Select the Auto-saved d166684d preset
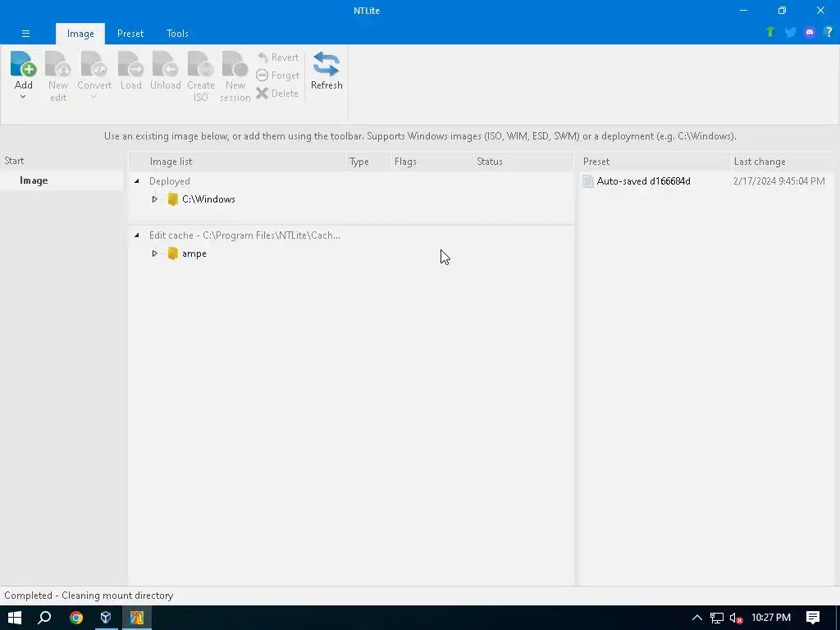The height and width of the screenshot is (630, 840). point(643,181)
